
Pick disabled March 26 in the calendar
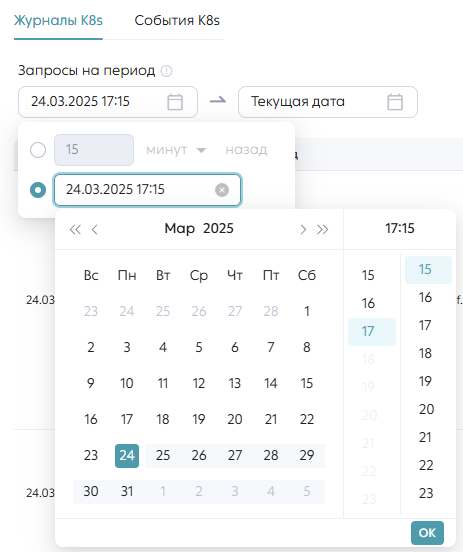click(199, 456)
